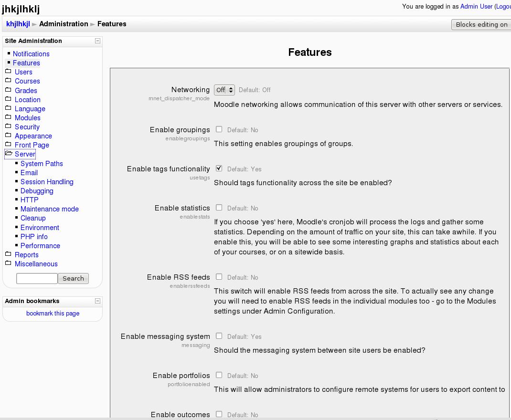Screen dimensions: 511x420
Task: Click the Appearance folder icon
Action: (8, 136)
